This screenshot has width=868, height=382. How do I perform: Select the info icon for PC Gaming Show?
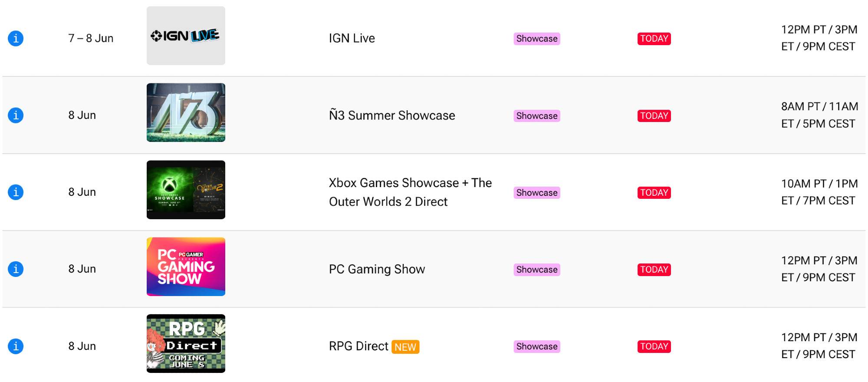point(16,269)
